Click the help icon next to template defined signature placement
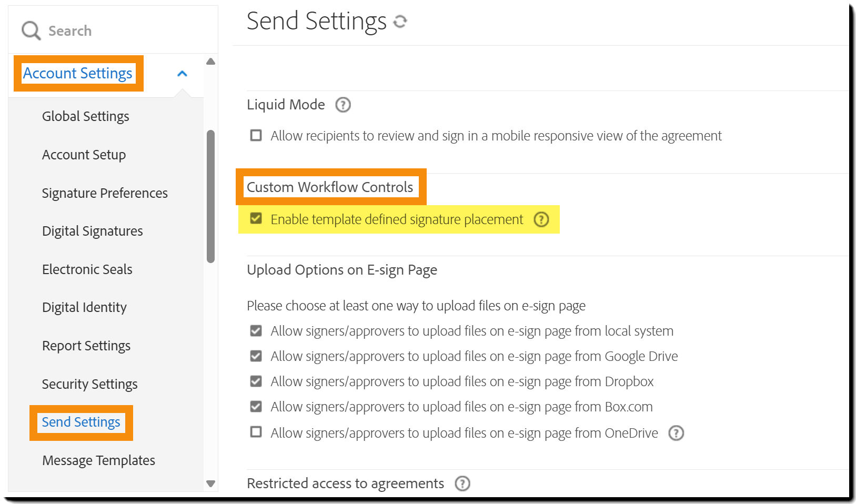The image size is (856, 504). pyautogui.click(x=541, y=220)
